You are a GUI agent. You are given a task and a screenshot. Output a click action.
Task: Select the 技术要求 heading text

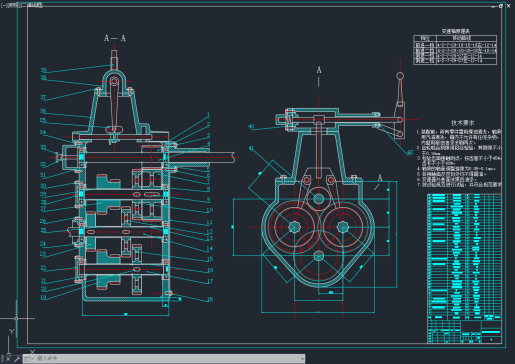pos(463,123)
